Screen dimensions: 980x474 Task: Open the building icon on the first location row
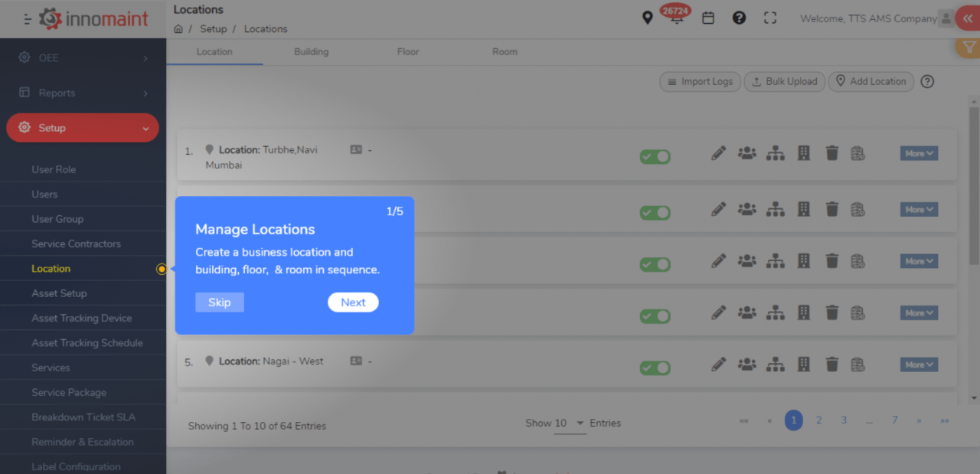(803, 152)
